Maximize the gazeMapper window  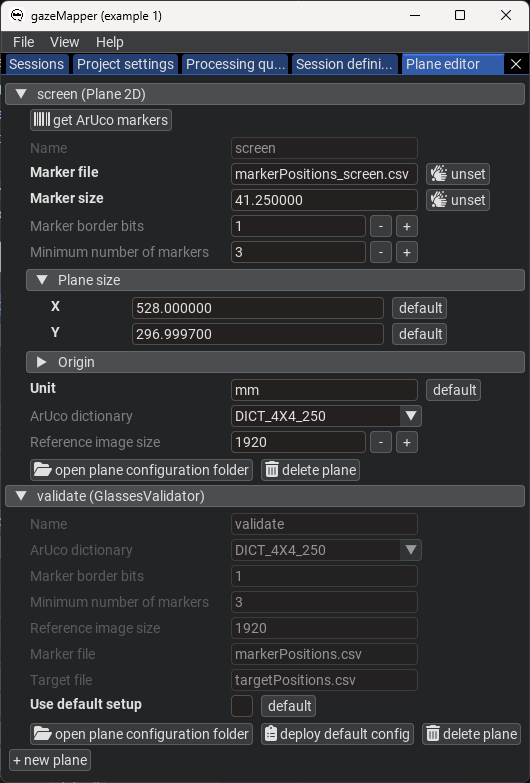pos(460,15)
